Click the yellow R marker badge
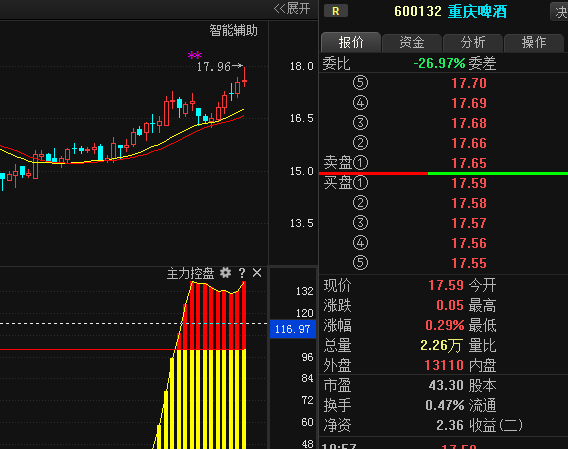This screenshot has width=568, height=449. click(x=336, y=11)
